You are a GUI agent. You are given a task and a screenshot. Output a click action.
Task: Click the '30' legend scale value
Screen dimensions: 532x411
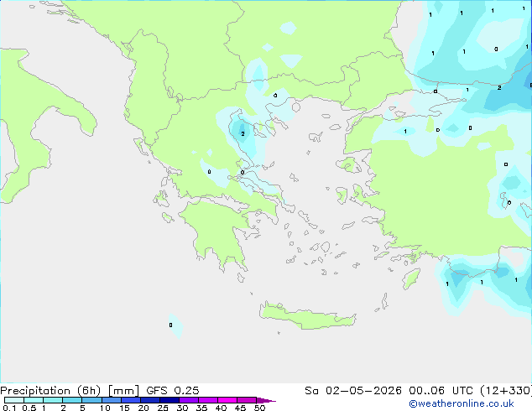click(182, 408)
